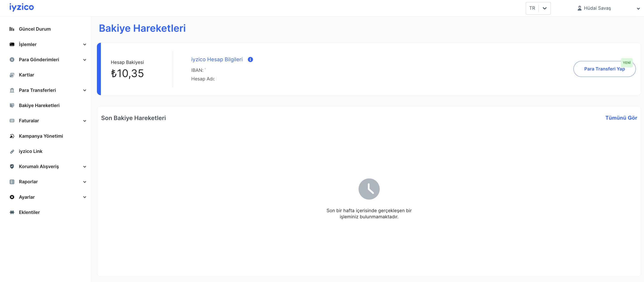Open Faturalar in the sidebar
Image resolution: width=644 pixels, height=282 pixels.
click(x=29, y=121)
